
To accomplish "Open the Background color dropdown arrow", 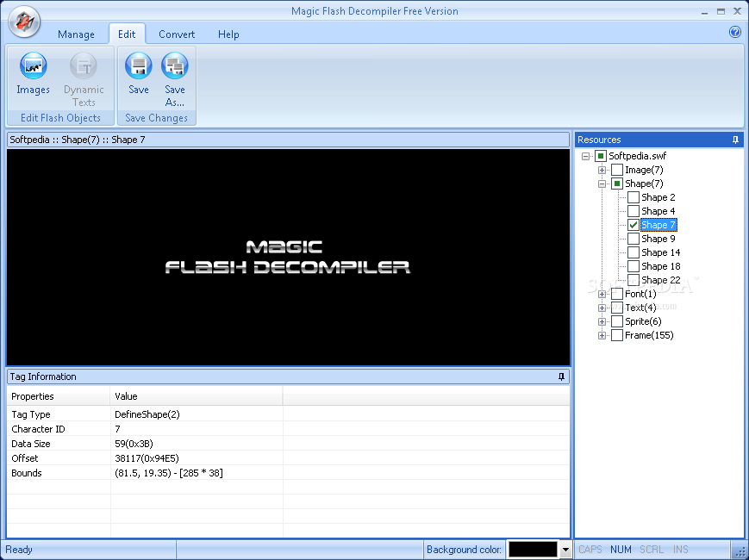I will click(565, 550).
